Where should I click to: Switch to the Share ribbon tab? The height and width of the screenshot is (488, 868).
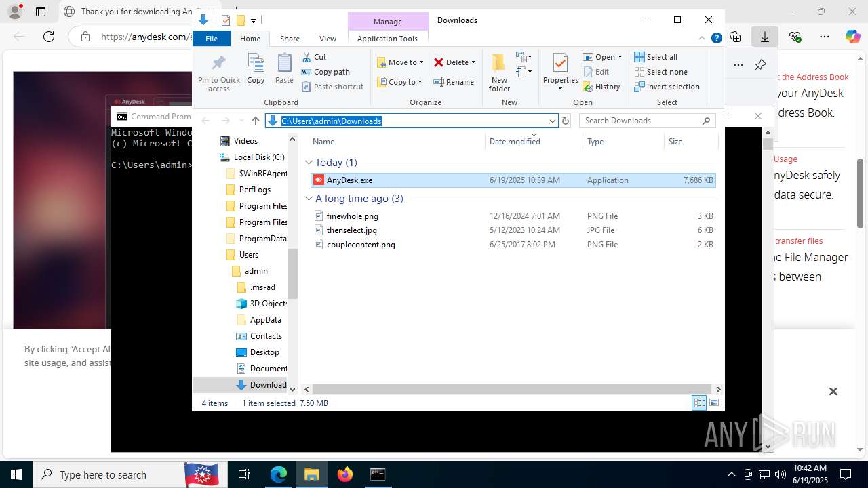290,39
